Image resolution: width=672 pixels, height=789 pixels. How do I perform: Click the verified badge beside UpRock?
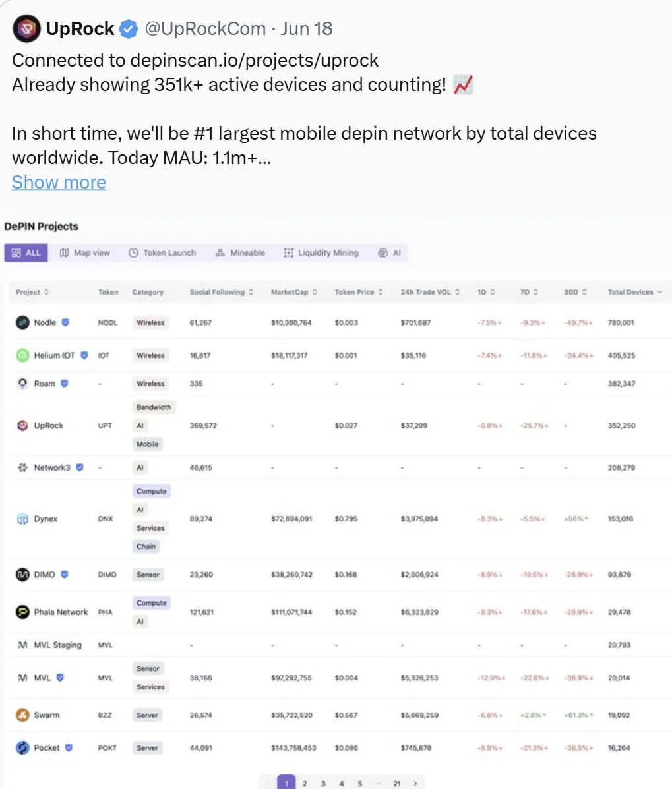[129, 29]
